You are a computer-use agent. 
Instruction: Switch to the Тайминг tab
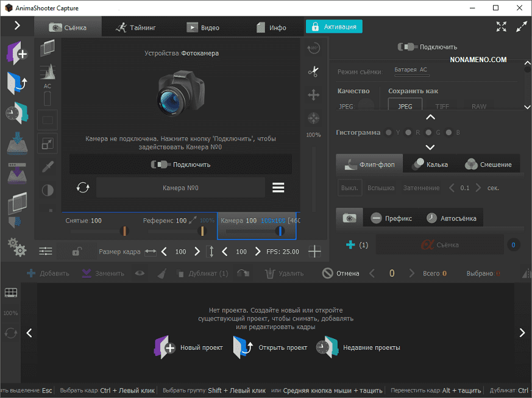135,27
